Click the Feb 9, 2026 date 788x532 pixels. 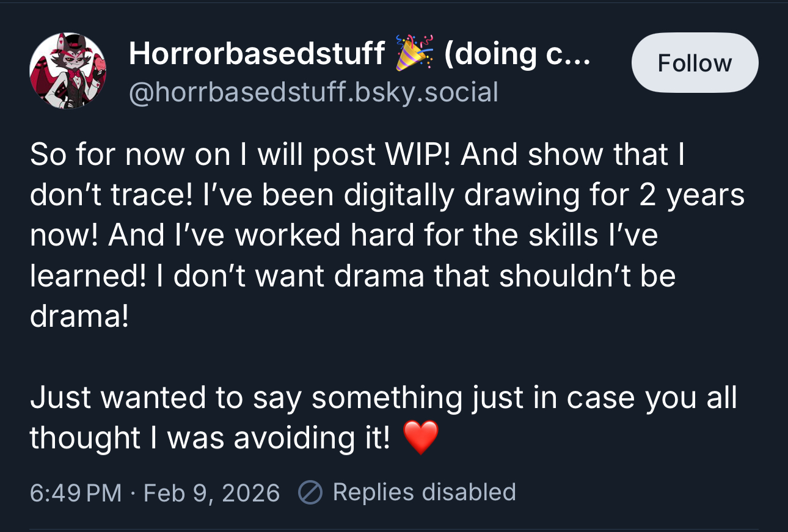(x=211, y=492)
